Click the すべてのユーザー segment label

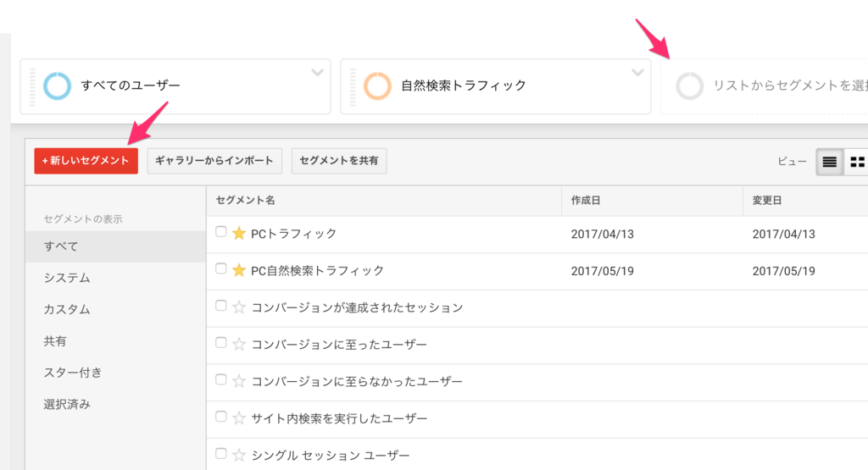[x=131, y=86]
